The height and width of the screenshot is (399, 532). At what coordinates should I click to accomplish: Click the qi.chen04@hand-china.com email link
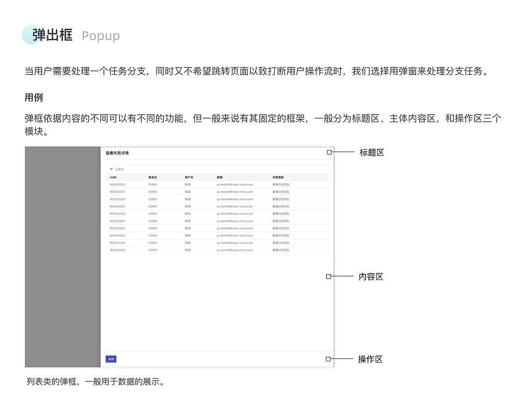point(235,184)
